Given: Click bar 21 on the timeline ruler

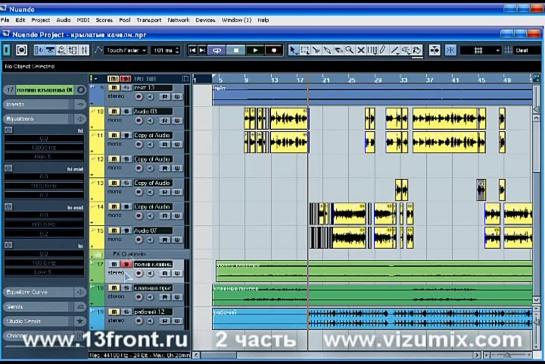Looking at the screenshot, I should click(x=326, y=80).
